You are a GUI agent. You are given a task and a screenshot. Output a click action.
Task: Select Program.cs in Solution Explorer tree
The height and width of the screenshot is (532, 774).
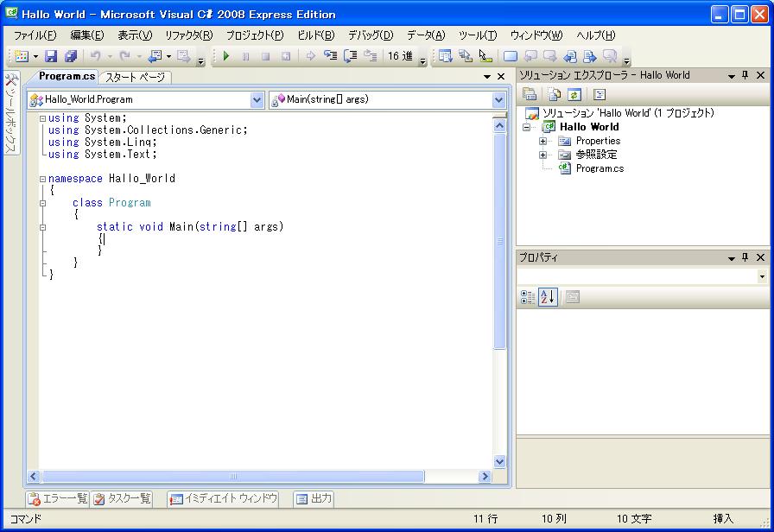[x=600, y=168]
